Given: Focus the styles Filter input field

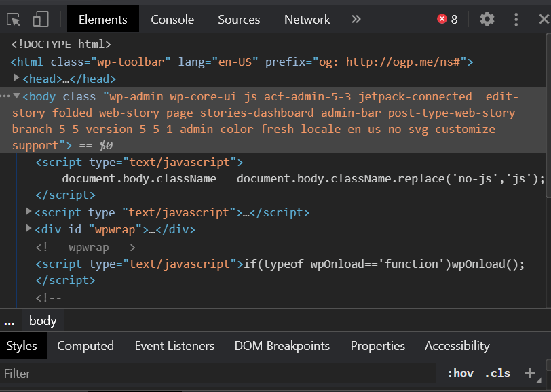Looking at the screenshot, I should point(218,374).
